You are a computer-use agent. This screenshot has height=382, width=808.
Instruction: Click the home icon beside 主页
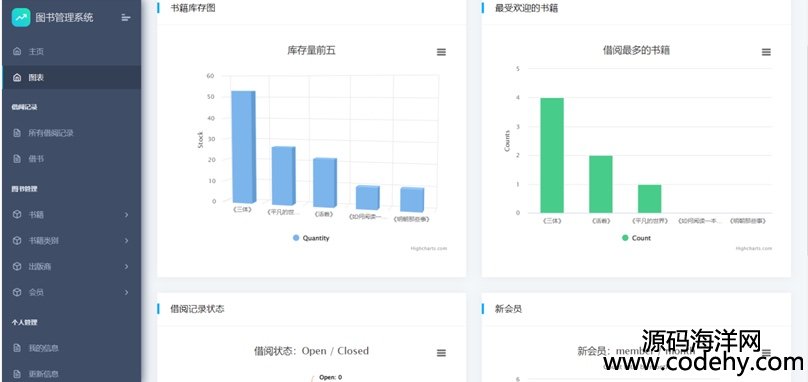pyautogui.click(x=17, y=52)
